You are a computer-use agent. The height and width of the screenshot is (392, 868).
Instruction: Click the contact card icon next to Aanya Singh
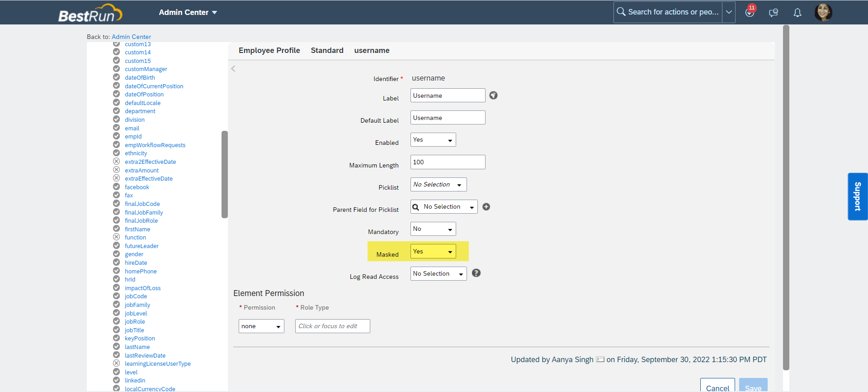[600, 359]
